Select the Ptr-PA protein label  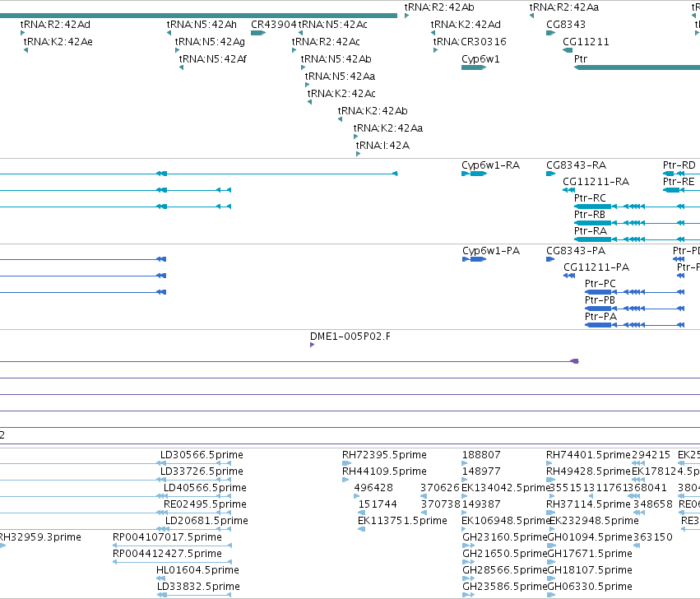pyautogui.click(x=601, y=317)
